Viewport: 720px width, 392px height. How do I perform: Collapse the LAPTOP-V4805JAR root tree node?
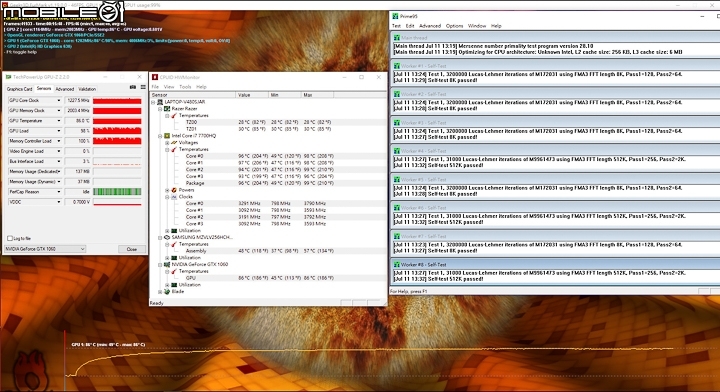tap(153, 102)
